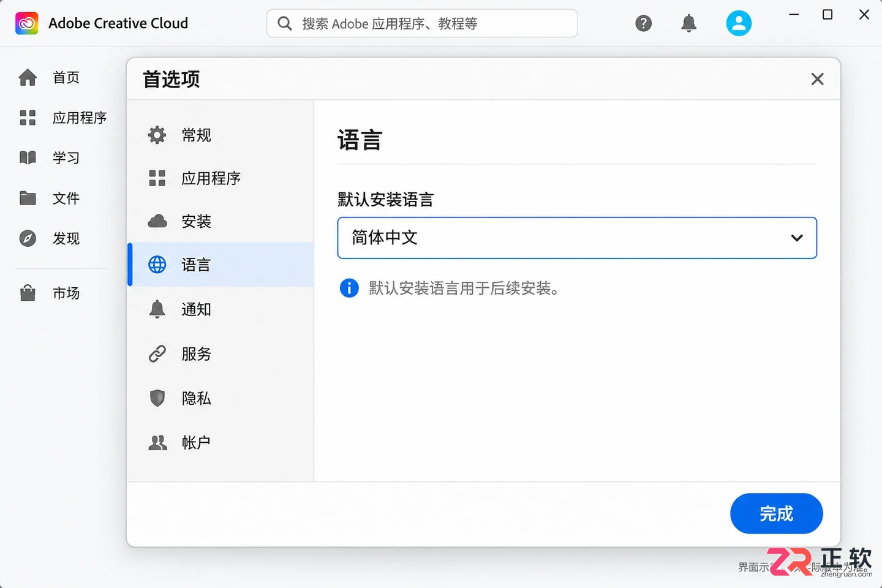Open the 默认安装语言 dropdown showing 简体中文
The image size is (882, 588).
577,238
